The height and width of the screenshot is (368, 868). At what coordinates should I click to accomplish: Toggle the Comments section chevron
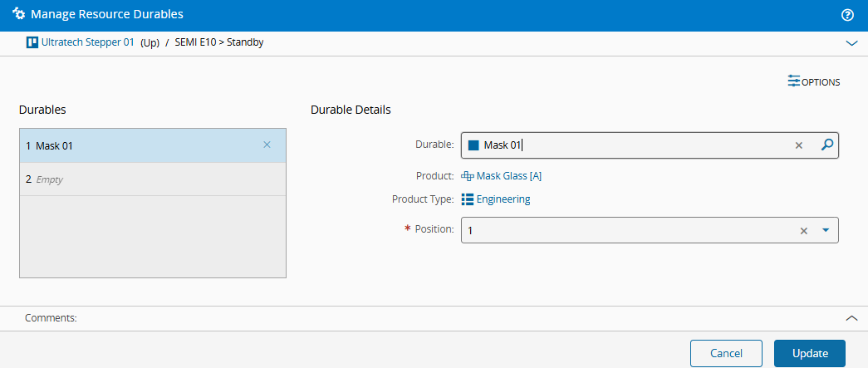852,318
